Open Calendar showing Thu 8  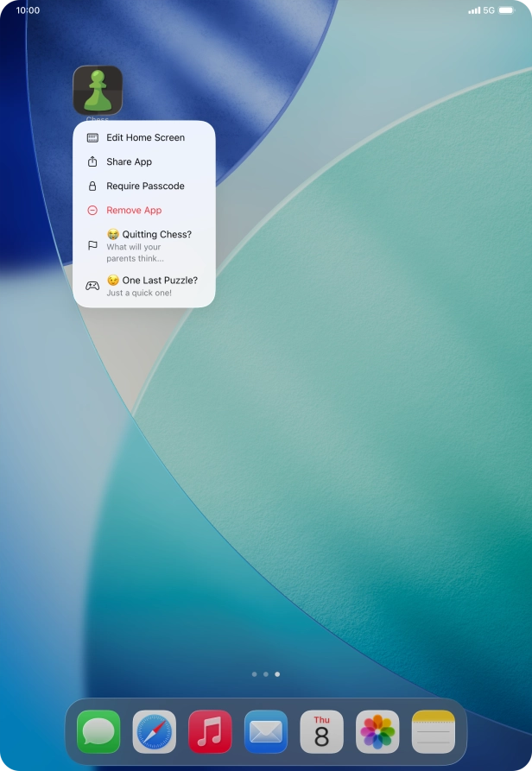[321, 732]
